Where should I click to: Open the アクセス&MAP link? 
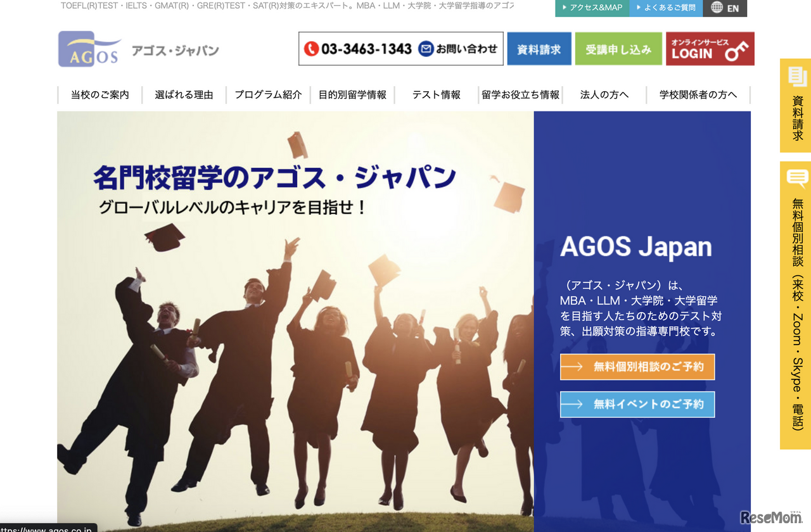pyautogui.click(x=592, y=8)
